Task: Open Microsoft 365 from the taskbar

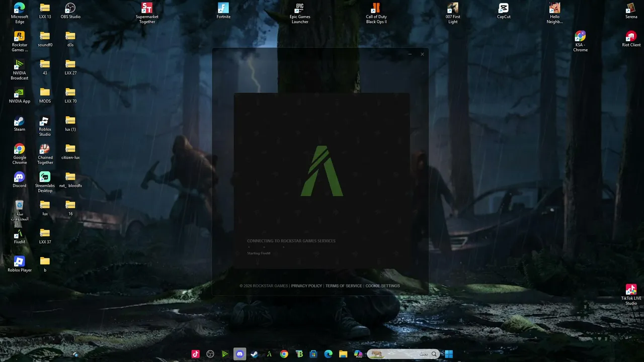Action: pos(358,354)
